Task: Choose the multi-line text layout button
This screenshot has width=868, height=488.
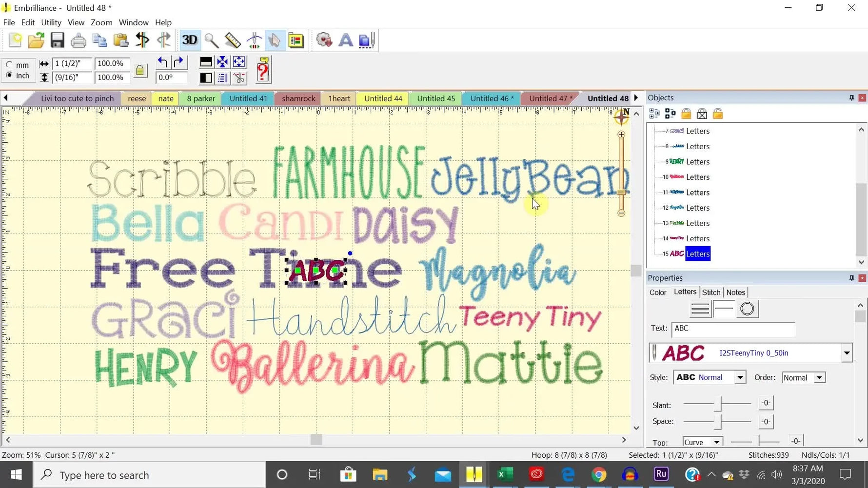Action: tap(700, 309)
